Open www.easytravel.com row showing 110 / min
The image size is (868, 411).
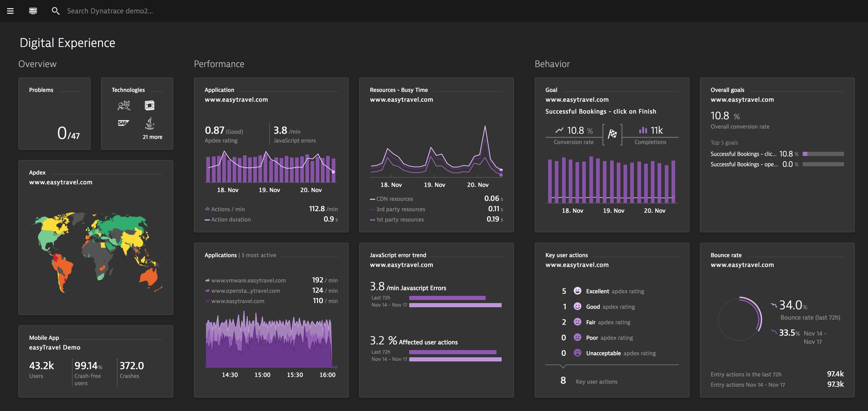point(271,301)
